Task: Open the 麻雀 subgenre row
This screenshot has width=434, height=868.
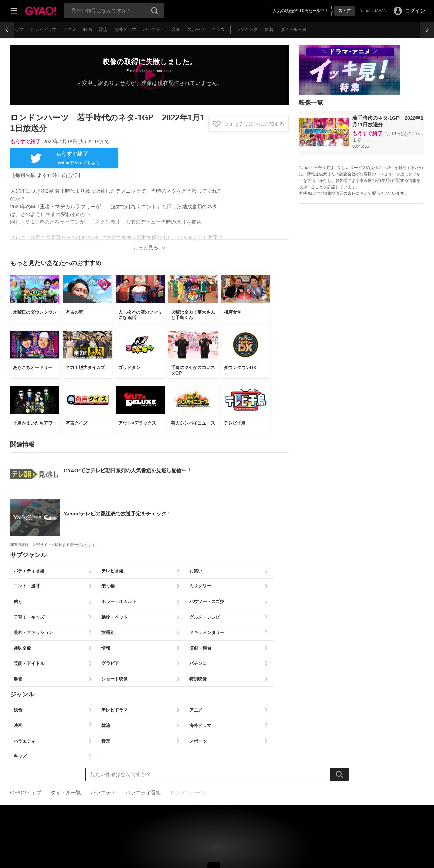Action: (54, 679)
